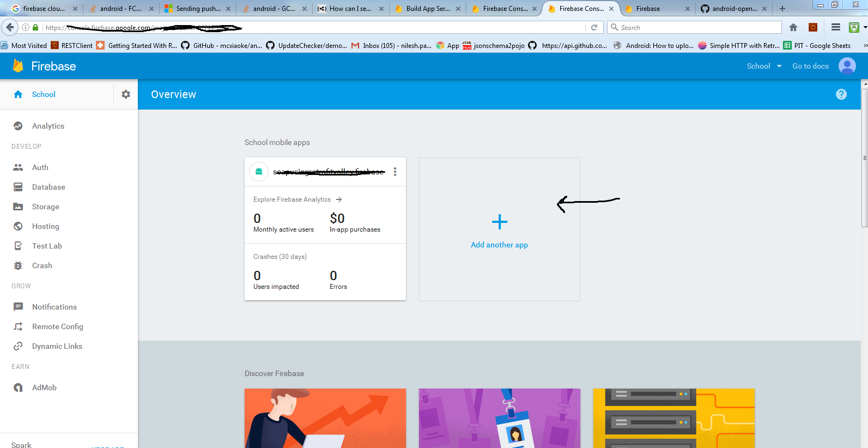
Task: Click the Crash bug icon
Action: point(18,265)
